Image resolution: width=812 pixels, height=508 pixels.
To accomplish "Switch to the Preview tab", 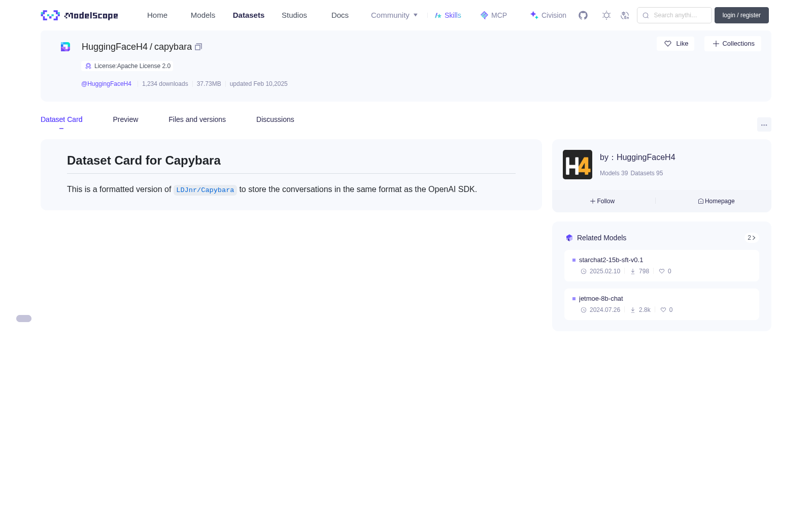I will click(x=125, y=119).
